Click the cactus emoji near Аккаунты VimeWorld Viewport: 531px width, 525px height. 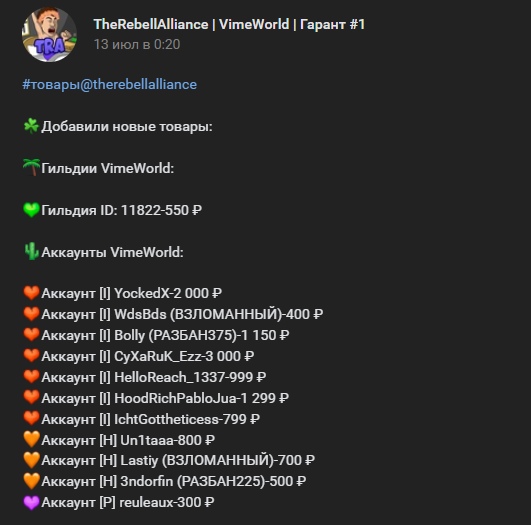(31, 252)
